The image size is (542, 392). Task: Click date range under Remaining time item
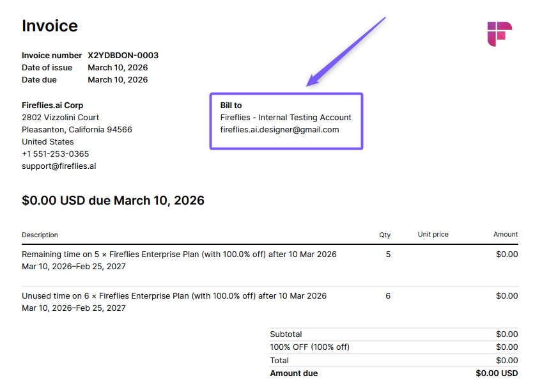tap(74, 267)
